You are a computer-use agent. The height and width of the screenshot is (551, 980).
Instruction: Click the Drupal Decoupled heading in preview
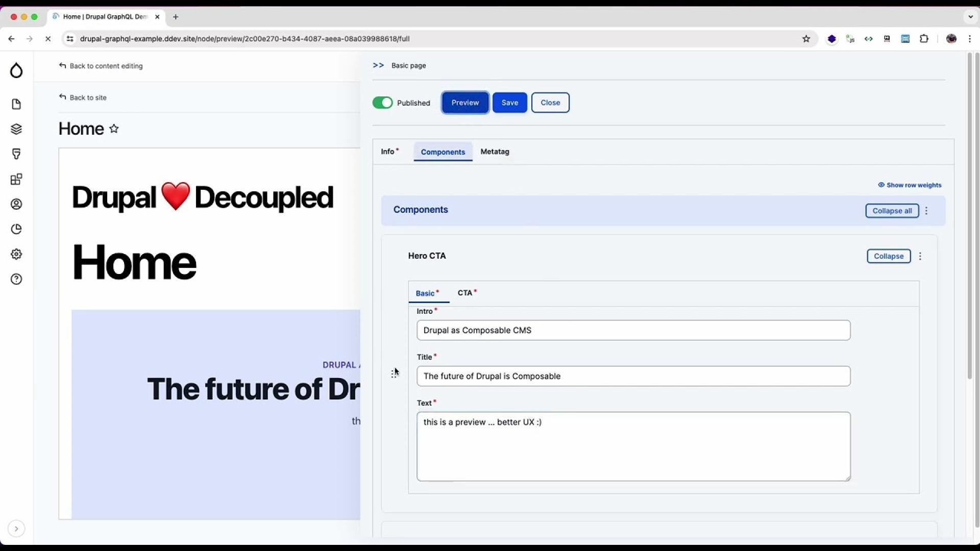coord(203,197)
